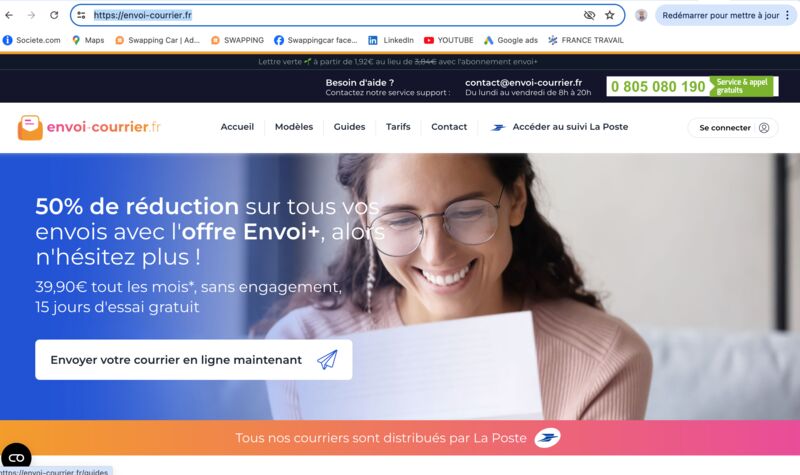Screen dimensions: 800x475
Task: Click the browser back arrow
Action: point(9,15)
